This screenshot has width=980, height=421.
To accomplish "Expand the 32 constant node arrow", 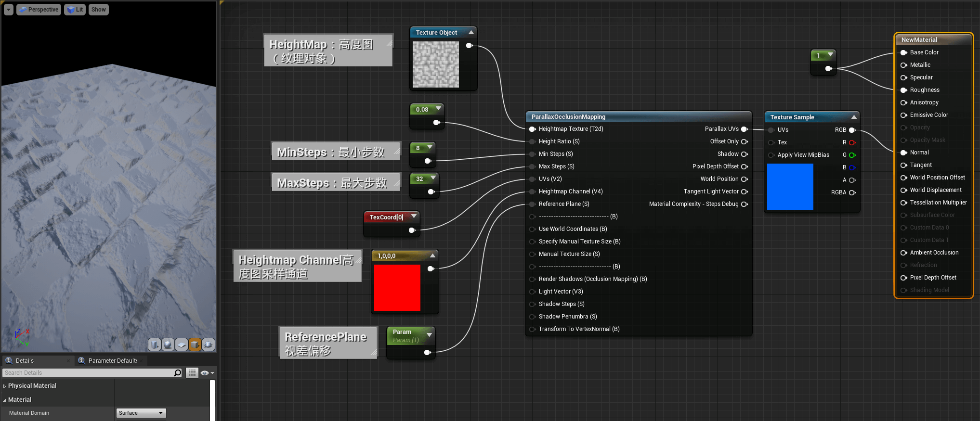I will click(x=433, y=178).
